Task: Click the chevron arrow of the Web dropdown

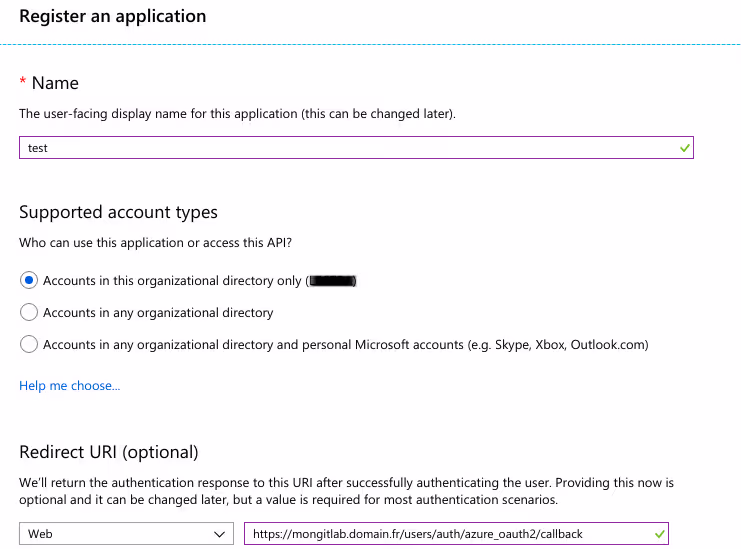Action: point(221,534)
